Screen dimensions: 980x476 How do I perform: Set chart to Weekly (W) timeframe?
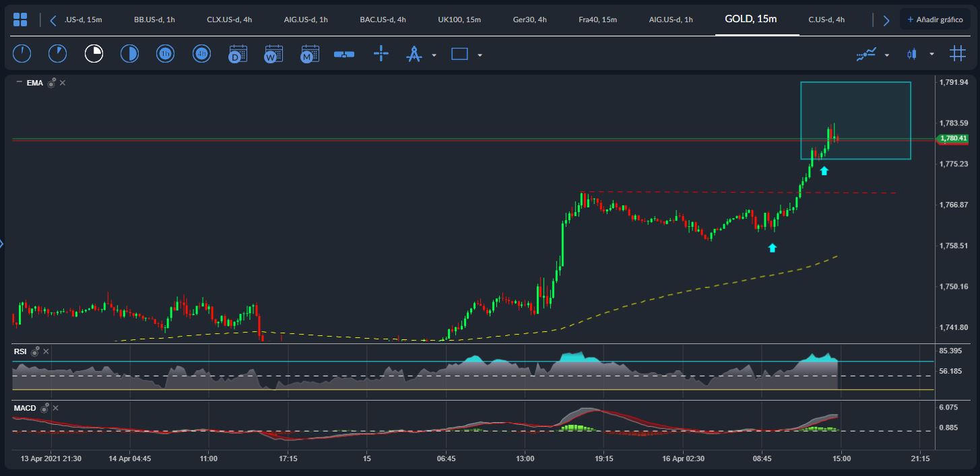[273, 54]
